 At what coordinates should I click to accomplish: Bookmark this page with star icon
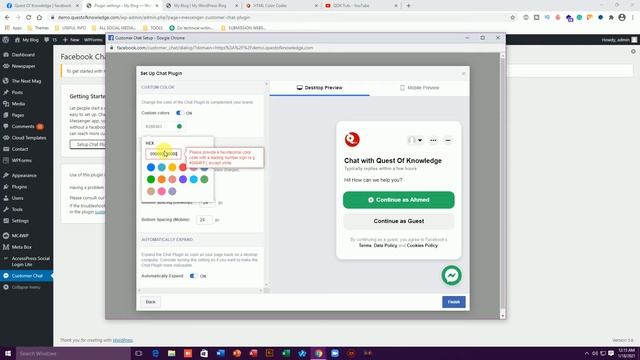(513, 18)
